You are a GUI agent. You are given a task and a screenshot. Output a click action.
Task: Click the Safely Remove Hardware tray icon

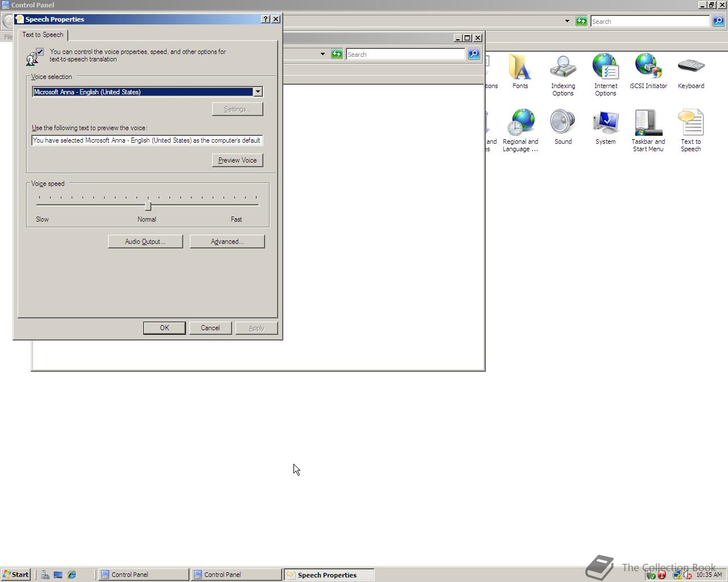[651, 575]
